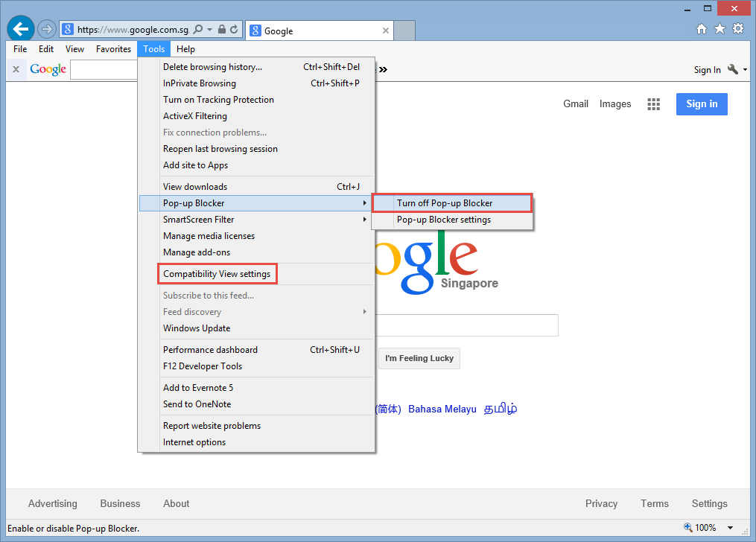The image size is (756, 542).
Task: Open the Edit menu
Action: click(46, 49)
